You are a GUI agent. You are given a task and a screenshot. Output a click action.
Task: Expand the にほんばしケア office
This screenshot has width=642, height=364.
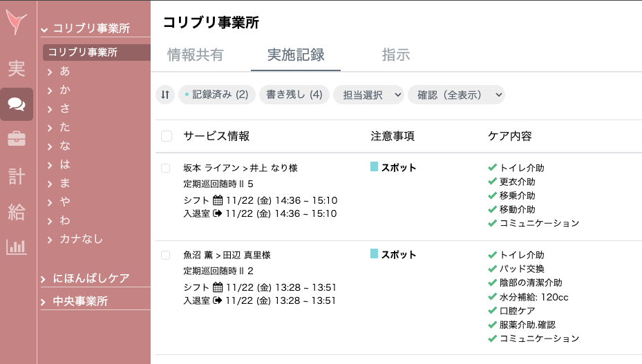(43, 279)
